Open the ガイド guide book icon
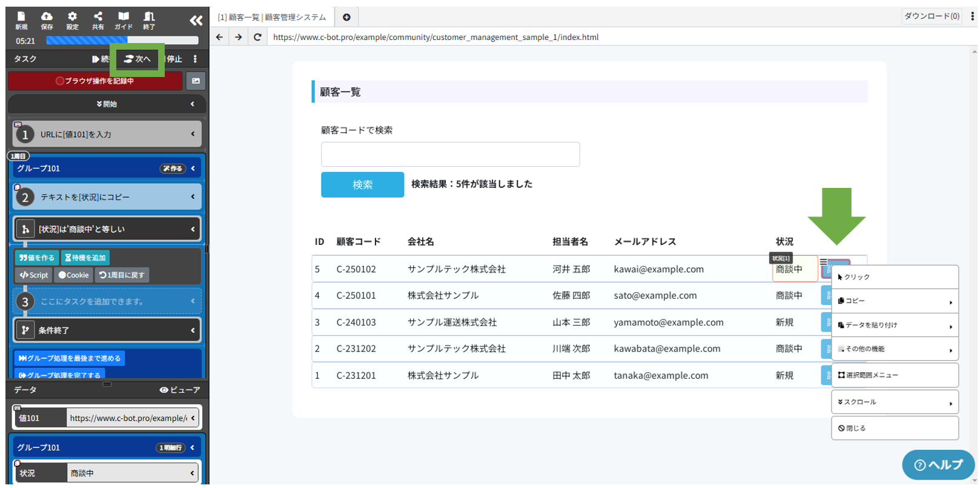The width and height of the screenshot is (980, 488). (124, 20)
